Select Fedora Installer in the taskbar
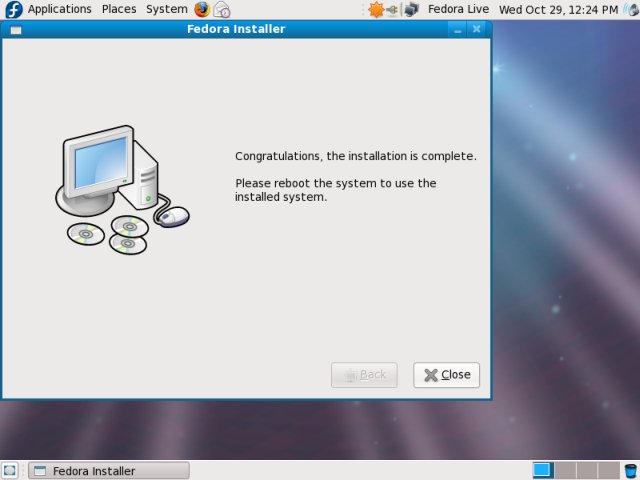Image resolution: width=640 pixels, height=480 pixels. coord(109,471)
